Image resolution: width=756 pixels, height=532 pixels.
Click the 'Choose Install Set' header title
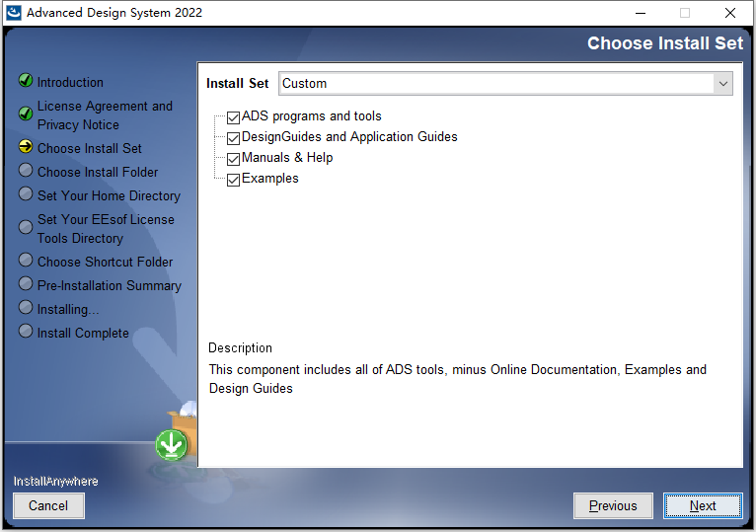tap(665, 43)
